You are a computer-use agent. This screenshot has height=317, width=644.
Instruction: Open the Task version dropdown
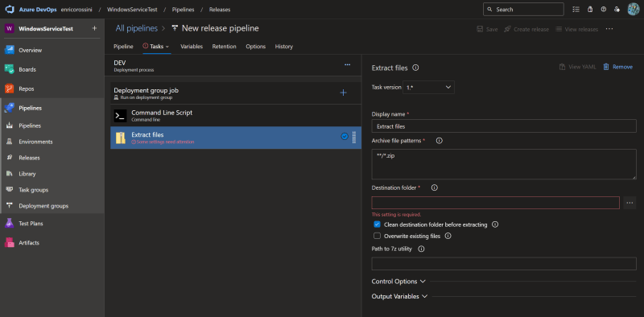[x=428, y=87]
